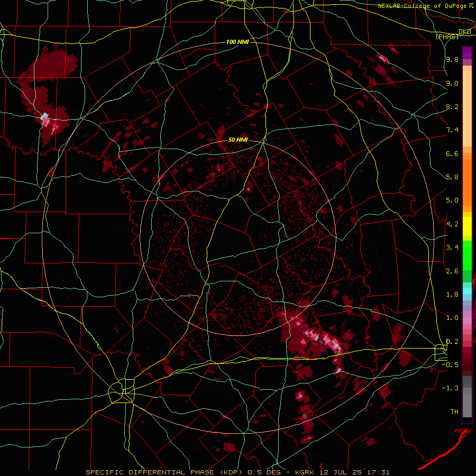The image size is (476, 476).
Task: Click the DKD product code label
Action: pos(464,32)
